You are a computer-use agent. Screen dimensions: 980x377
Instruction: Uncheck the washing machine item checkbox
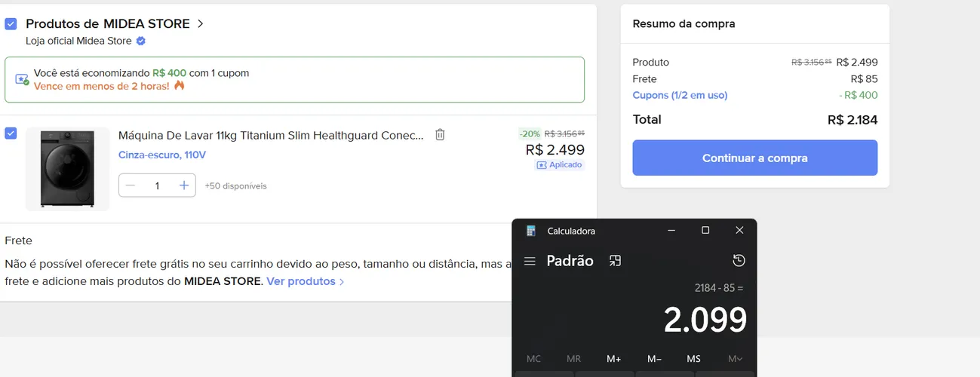tap(11, 133)
